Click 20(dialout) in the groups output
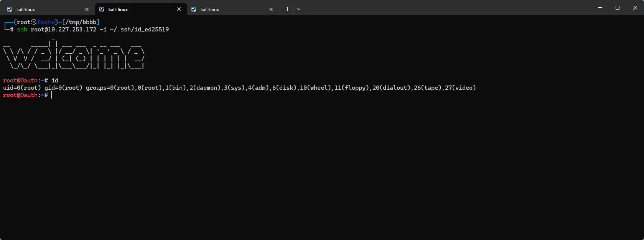Image resolution: width=644 pixels, height=240 pixels. coord(391,88)
